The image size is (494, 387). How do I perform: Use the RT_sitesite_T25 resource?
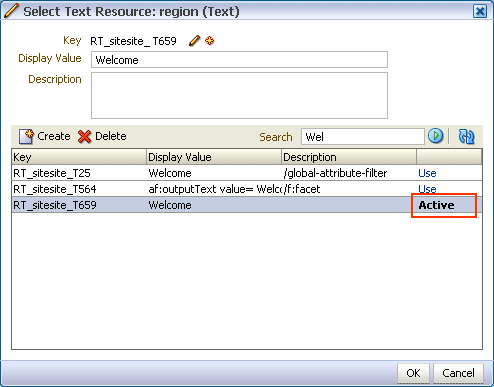427,173
